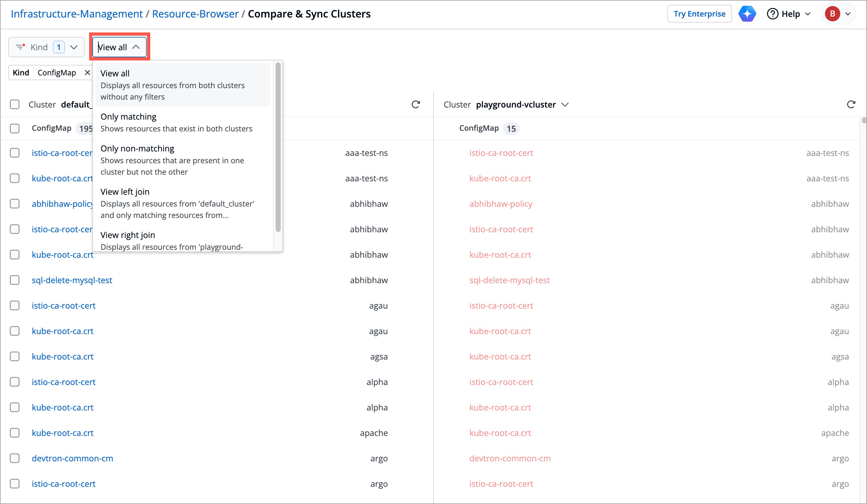Click the blue AI sparkle icon
Viewport: 867px width, 504px height.
click(x=747, y=14)
